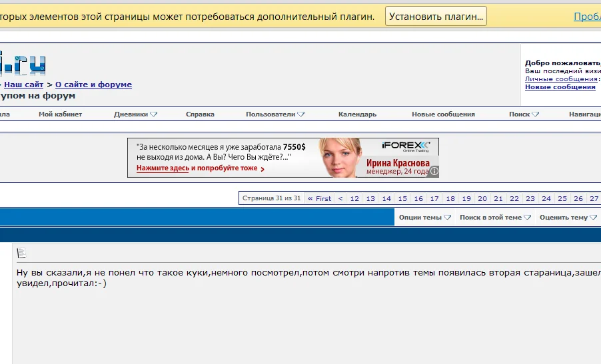The height and width of the screenshot is (364, 601).
Task: Go to page 22
Action: [514, 198]
